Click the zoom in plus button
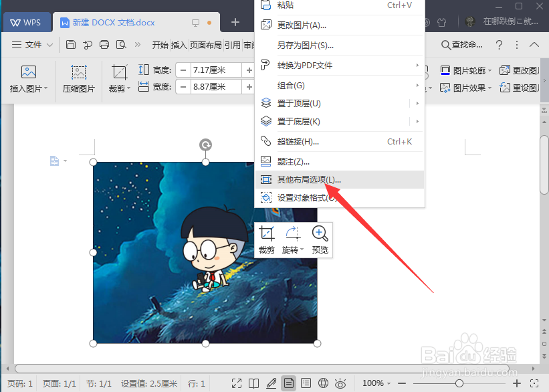Image resolution: width=549 pixels, height=392 pixels. click(x=517, y=383)
